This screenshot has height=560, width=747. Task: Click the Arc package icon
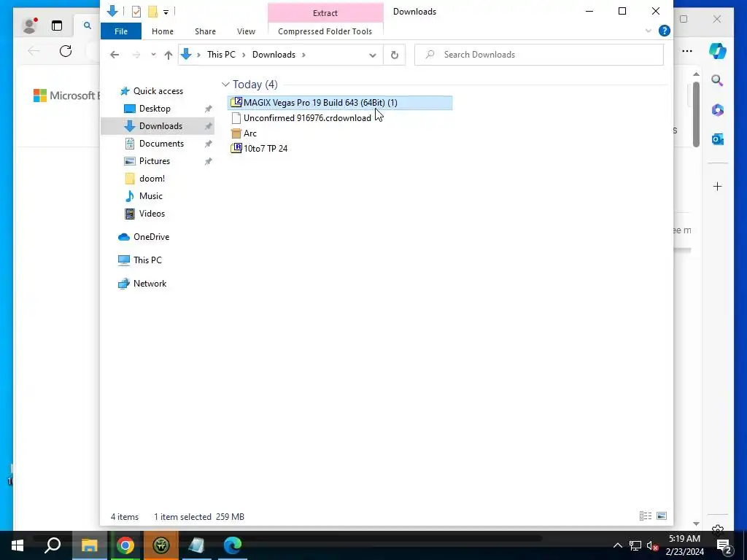tap(236, 133)
